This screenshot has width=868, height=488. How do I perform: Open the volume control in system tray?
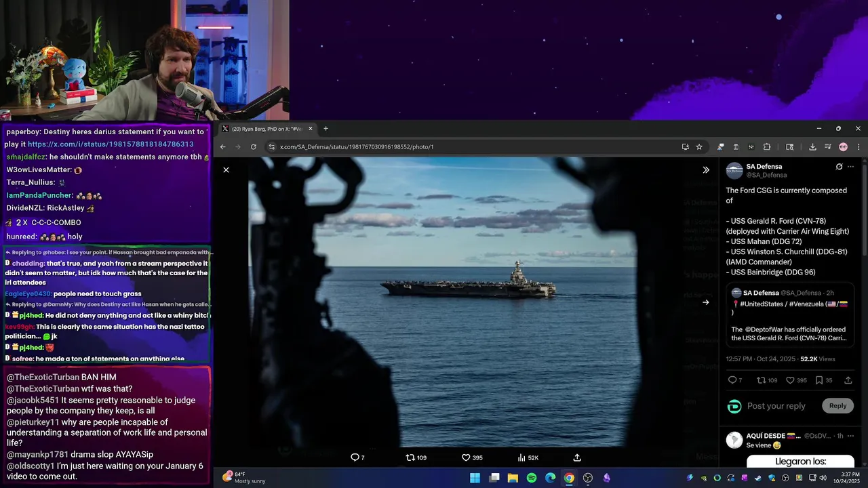click(823, 478)
